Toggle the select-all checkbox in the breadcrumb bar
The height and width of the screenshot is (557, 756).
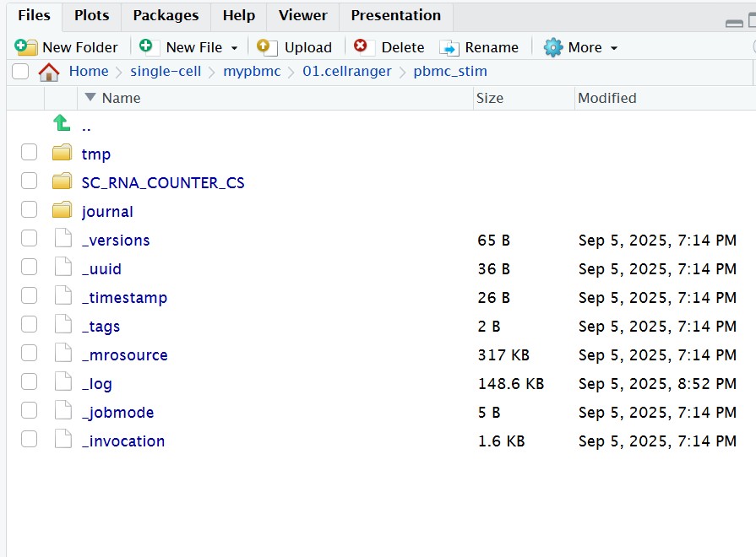(20, 71)
